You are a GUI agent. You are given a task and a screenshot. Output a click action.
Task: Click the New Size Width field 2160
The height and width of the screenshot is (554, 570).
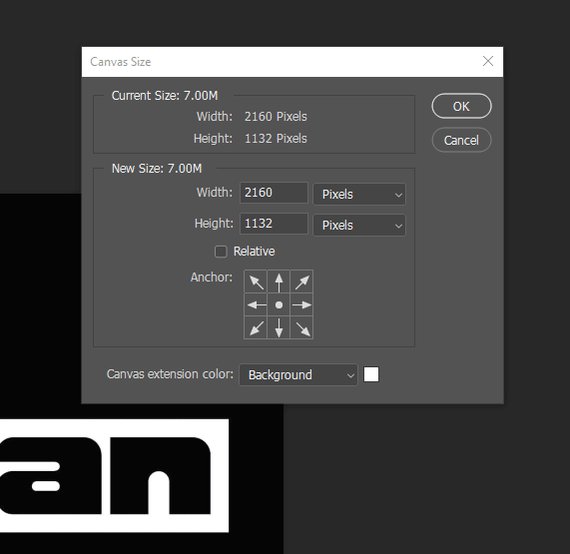274,193
